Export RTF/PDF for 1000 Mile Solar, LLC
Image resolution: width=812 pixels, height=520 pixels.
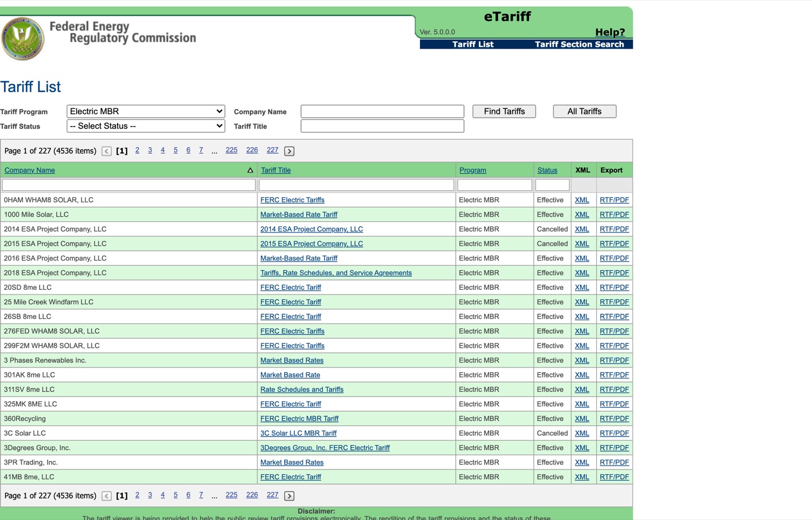pos(614,214)
